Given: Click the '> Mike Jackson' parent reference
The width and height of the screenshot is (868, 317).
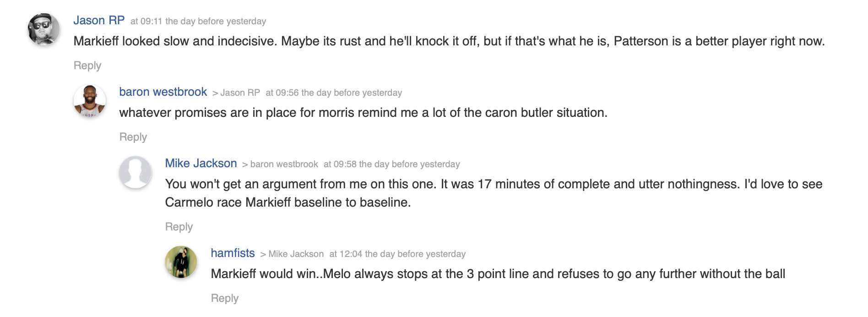Looking at the screenshot, I should click(x=292, y=254).
